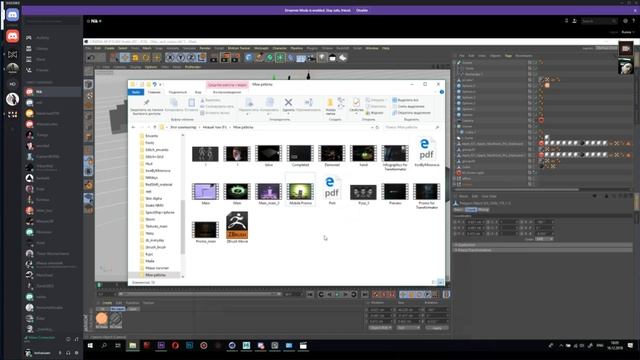Open Cinema 4D MoGraph menu
640x360 pixels.
click(261, 48)
